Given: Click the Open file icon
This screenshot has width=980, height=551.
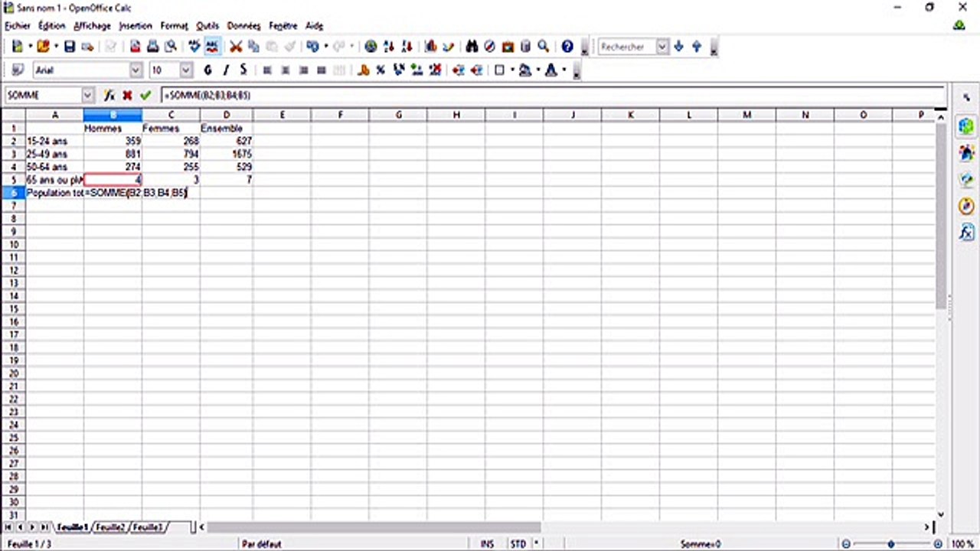Looking at the screenshot, I should click(x=43, y=47).
